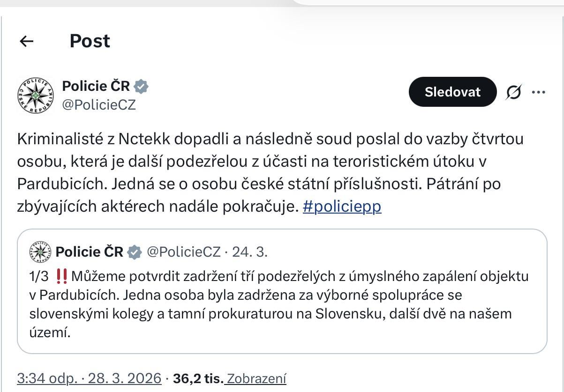Open the #policiepp hashtag link
Image resolution: width=564 pixels, height=392 pixels.
(342, 207)
